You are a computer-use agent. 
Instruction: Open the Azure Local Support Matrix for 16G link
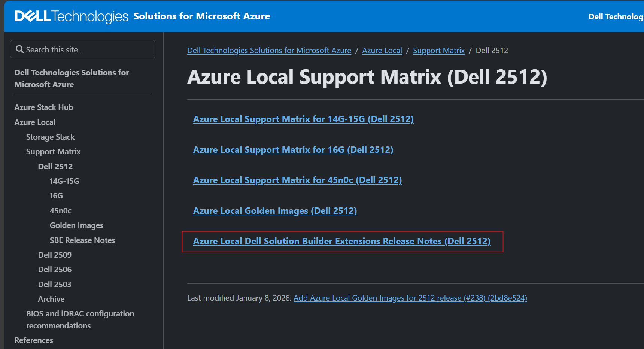tap(293, 149)
